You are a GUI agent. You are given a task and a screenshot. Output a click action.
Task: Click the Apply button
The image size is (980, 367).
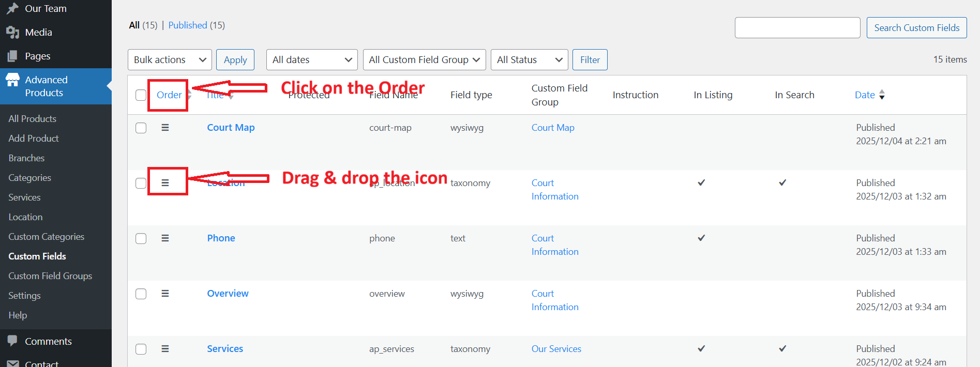click(235, 59)
